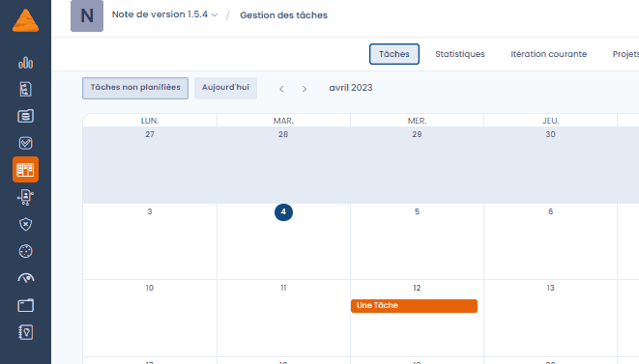The width and height of the screenshot is (639, 364).
Task: Select the Tâches tab
Action: 394,54
